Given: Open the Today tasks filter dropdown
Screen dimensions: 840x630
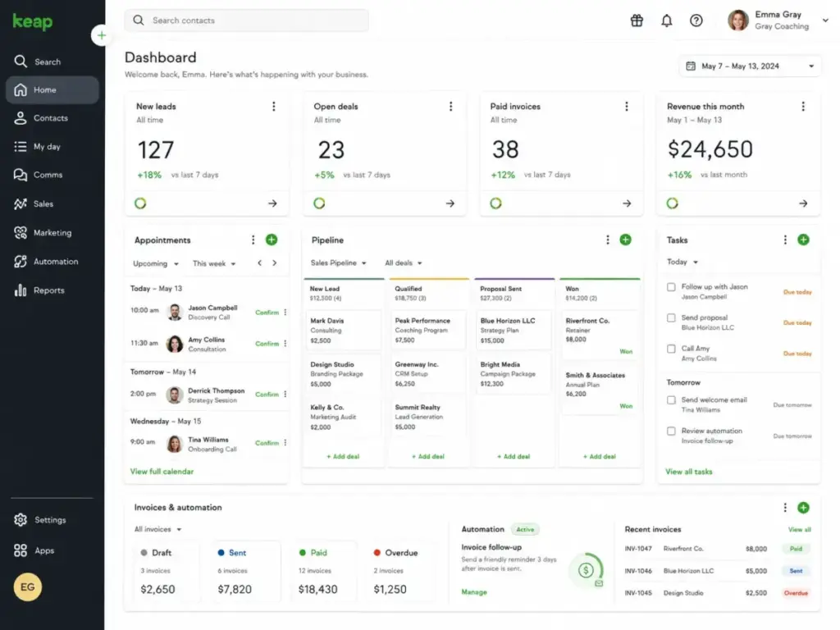Looking at the screenshot, I should coord(682,262).
